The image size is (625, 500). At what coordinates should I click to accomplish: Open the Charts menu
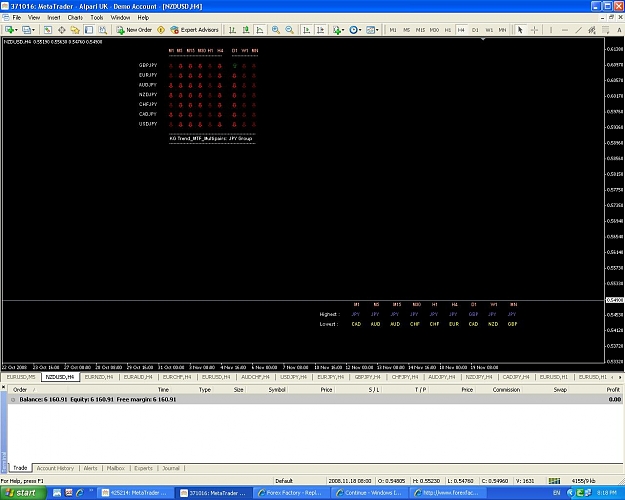[x=75, y=18]
